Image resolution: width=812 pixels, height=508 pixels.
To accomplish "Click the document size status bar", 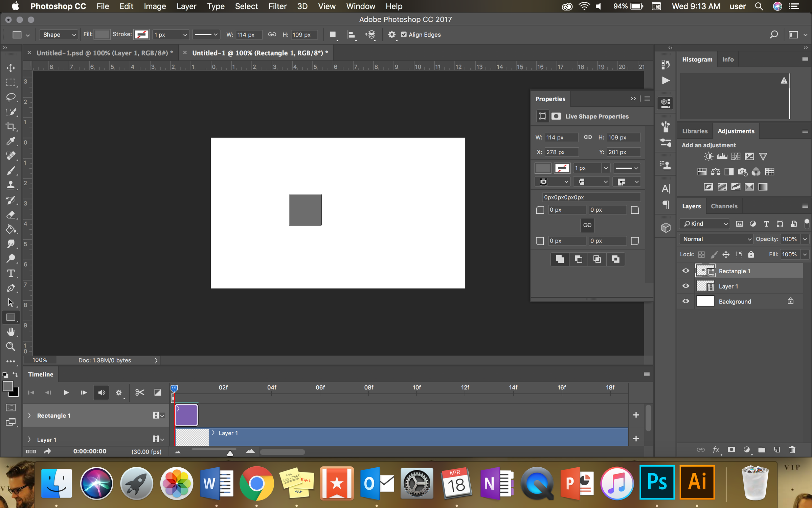I will pos(105,360).
